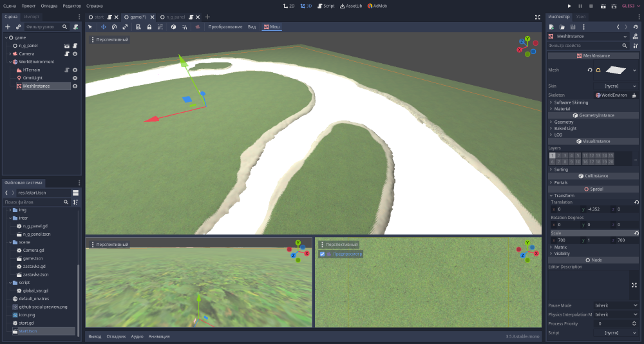This screenshot has width=644, height=344.
Task: Open the GLES3 renderer dropdown
Action: 629,5
